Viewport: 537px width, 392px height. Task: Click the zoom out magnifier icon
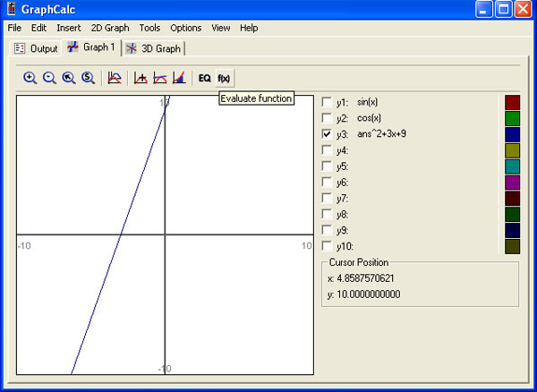[49, 78]
